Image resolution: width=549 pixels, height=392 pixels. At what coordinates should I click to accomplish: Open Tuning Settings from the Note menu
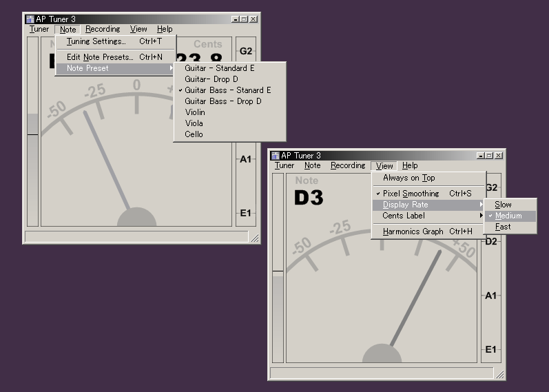point(96,41)
